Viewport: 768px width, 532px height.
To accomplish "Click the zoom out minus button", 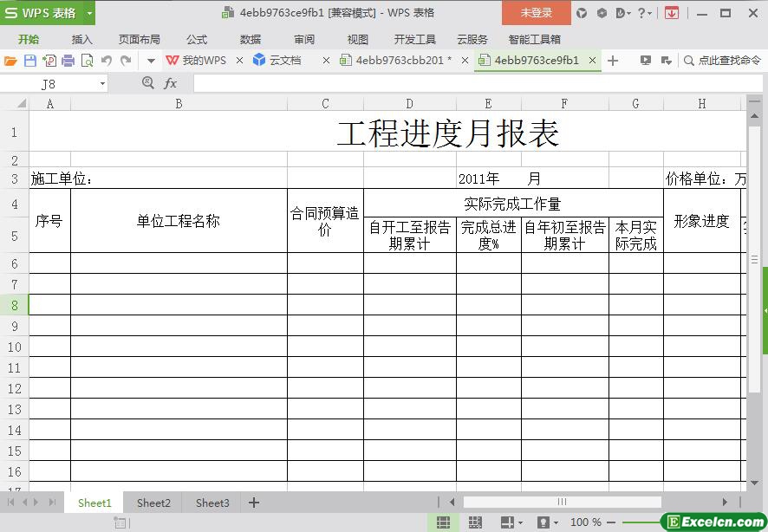I will tap(614, 522).
